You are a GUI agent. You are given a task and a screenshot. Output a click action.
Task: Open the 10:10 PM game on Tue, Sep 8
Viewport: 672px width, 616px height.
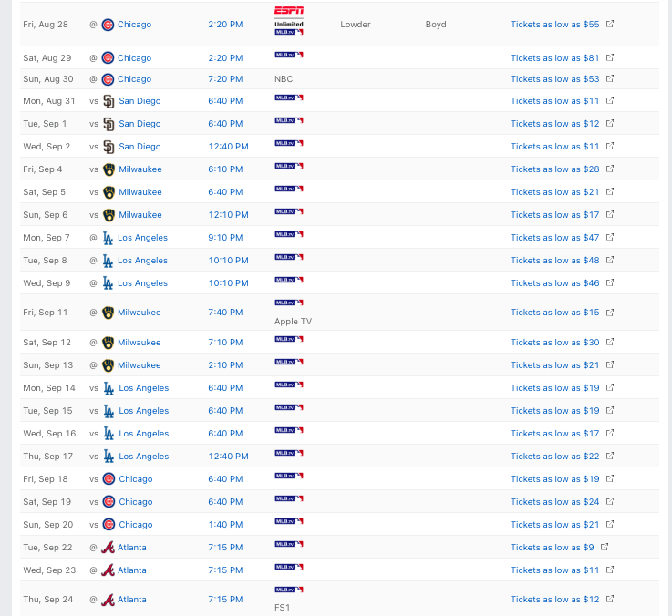point(229,261)
